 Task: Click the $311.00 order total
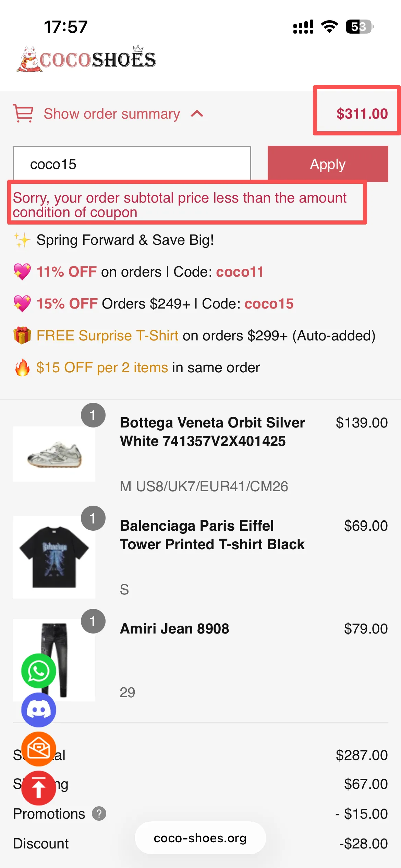(x=362, y=114)
